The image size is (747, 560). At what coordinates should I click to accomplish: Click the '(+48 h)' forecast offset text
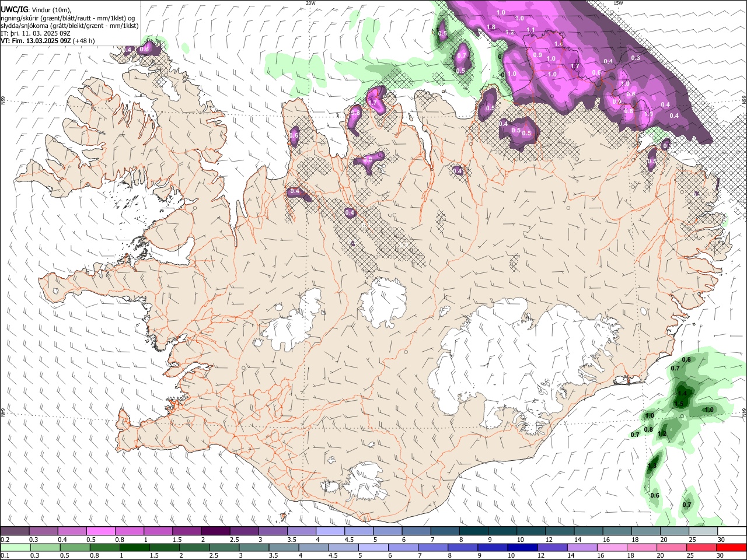pos(84,41)
